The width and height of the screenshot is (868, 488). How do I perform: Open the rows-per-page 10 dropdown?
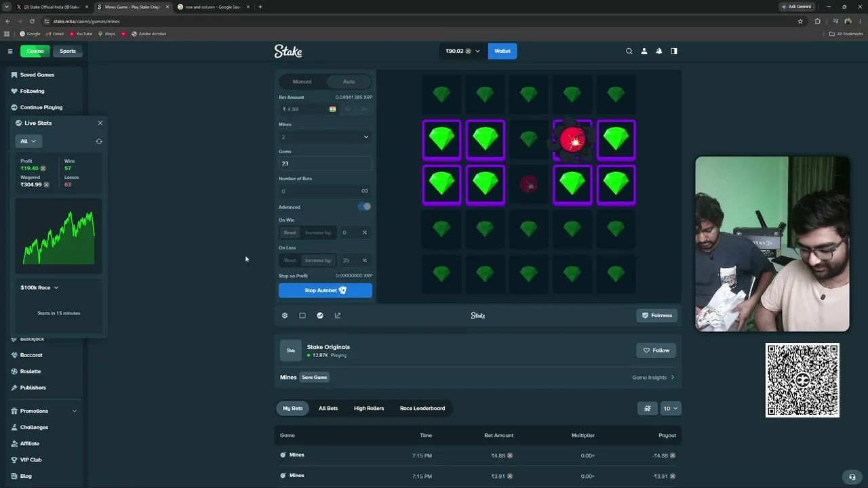(x=671, y=408)
